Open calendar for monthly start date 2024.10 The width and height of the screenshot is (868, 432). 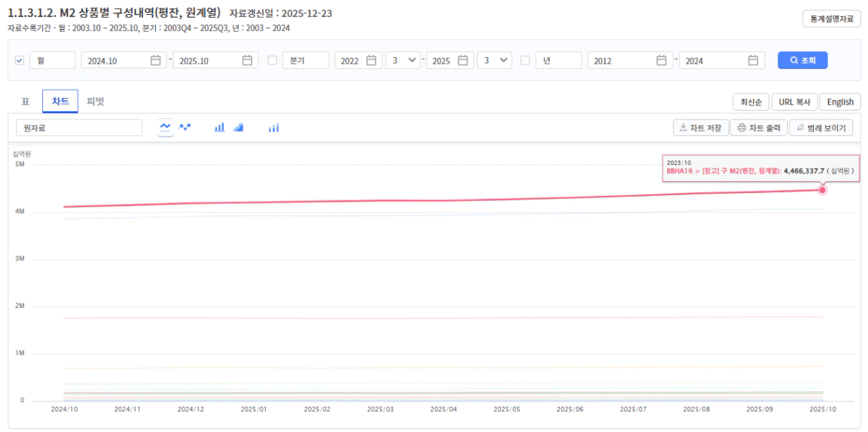click(x=155, y=61)
